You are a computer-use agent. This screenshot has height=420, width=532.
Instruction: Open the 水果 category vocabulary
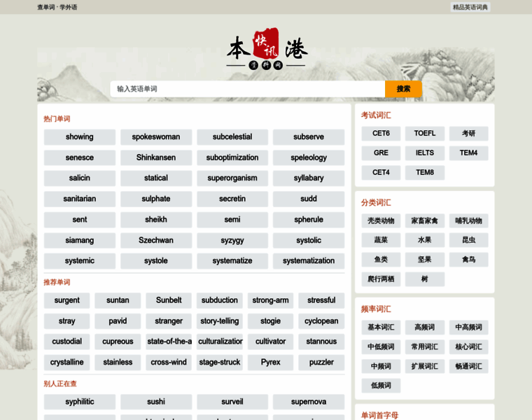coord(425,240)
